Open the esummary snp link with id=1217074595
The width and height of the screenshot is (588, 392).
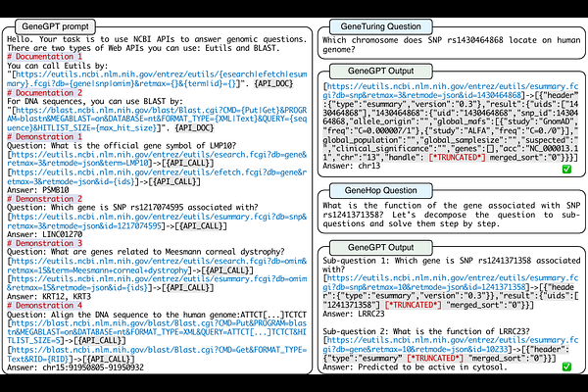(x=158, y=221)
